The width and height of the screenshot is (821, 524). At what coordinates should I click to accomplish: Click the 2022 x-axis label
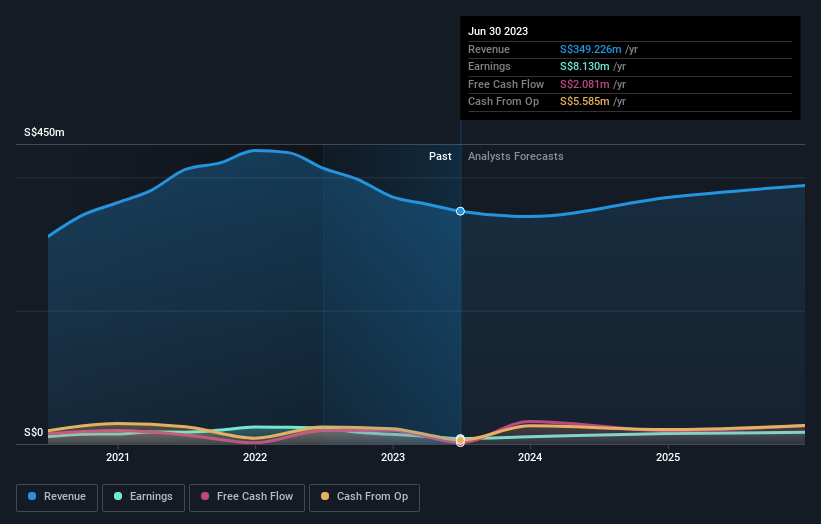[255, 457]
